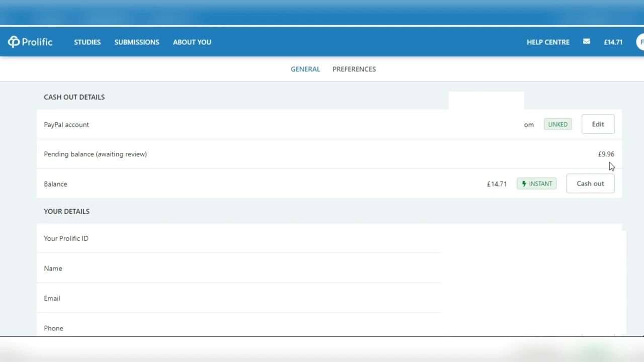Screen dimensions: 644x362
Task: Click the LINKED status badge
Action: click(x=557, y=124)
